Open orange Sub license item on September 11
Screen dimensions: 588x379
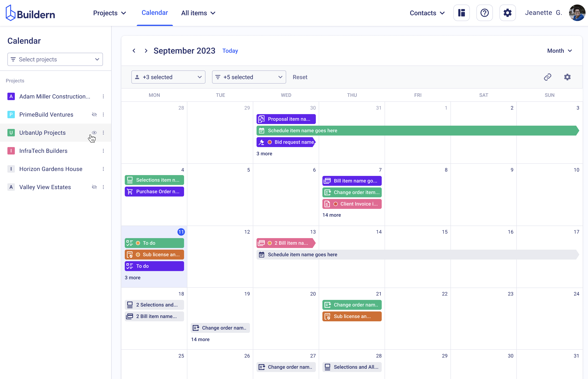tap(154, 254)
